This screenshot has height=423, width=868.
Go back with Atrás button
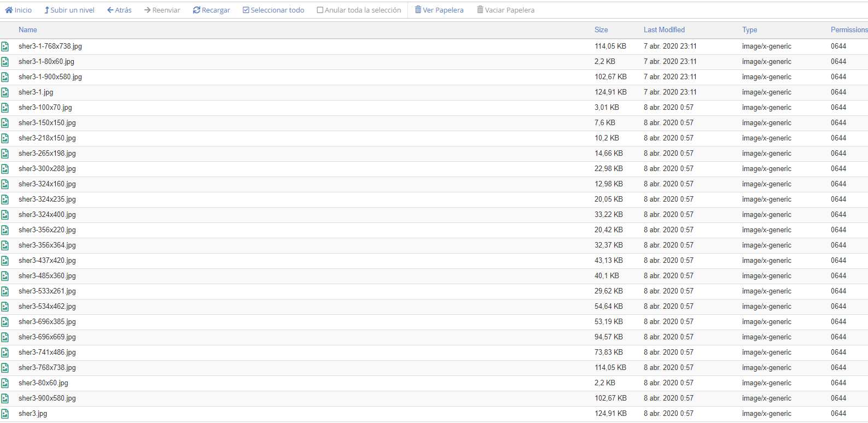point(120,10)
